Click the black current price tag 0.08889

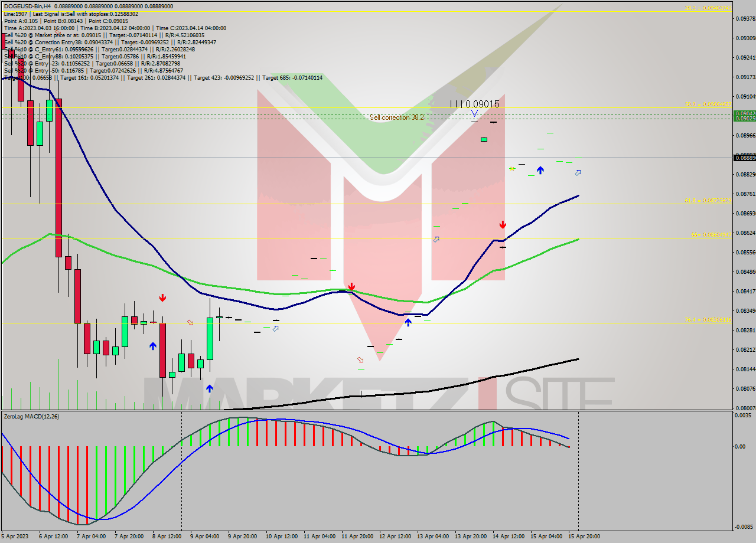coord(744,158)
